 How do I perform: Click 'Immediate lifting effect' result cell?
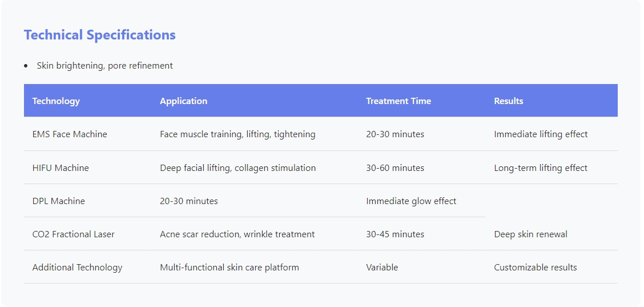coord(541,134)
